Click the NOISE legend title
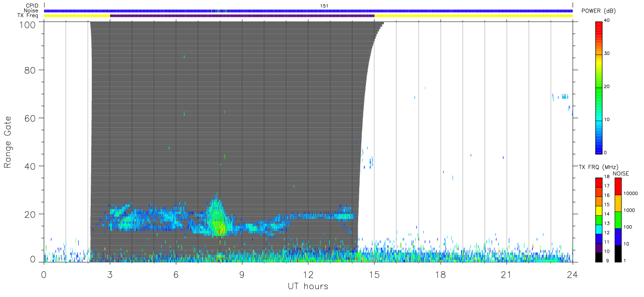 (x=620, y=173)
